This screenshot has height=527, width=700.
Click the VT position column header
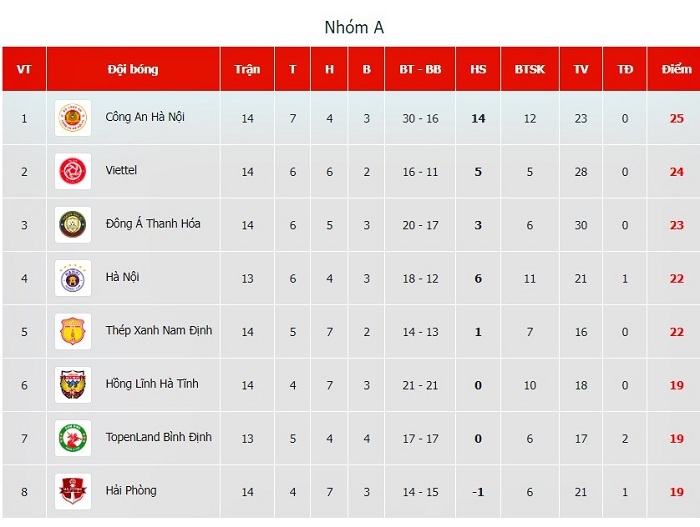coord(24,69)
